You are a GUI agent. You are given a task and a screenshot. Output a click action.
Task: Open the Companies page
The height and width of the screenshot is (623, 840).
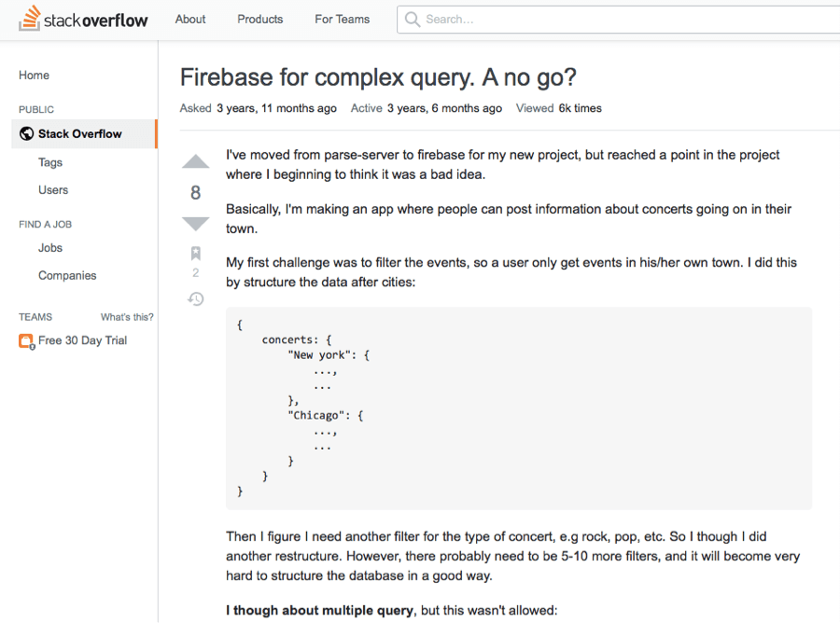(x=67, y=276)
